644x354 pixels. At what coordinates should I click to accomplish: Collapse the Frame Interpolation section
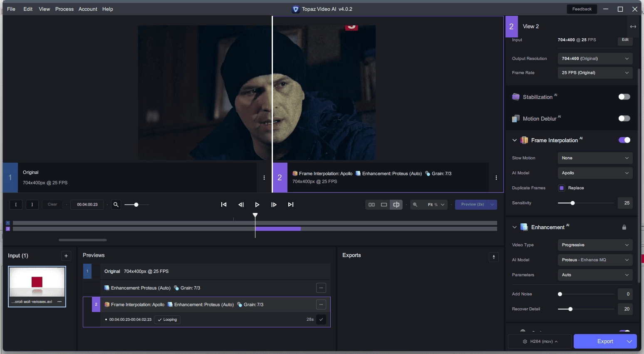click(515, 140)
